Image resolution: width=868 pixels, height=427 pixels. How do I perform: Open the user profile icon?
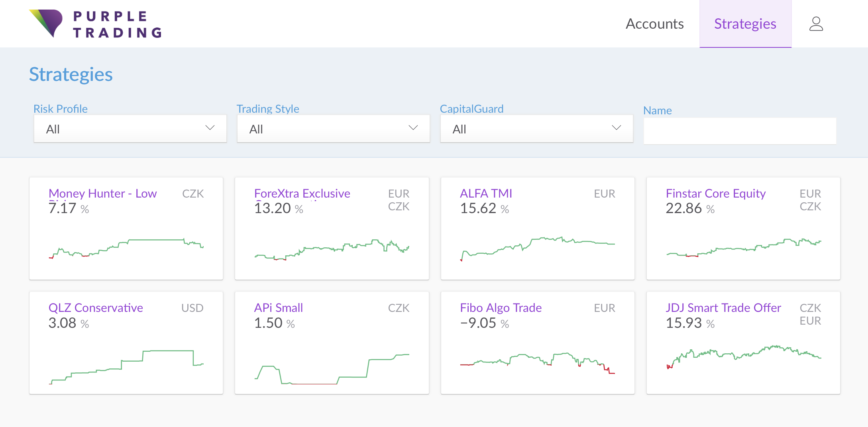(x=816, y=24)
